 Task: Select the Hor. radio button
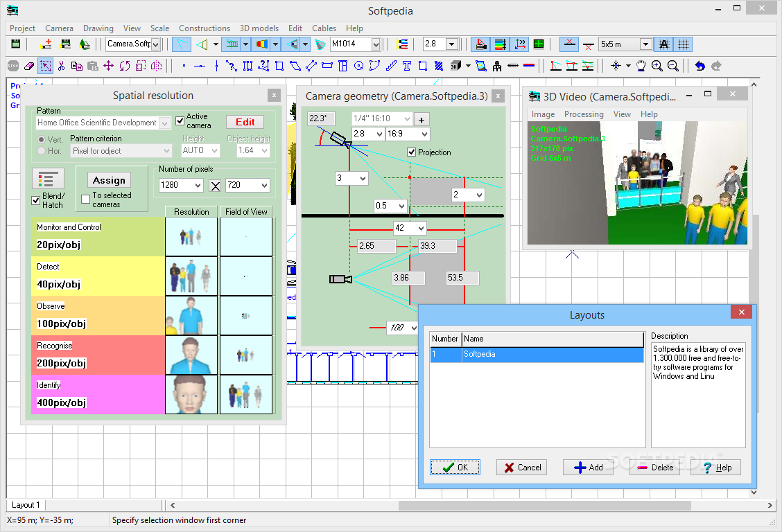coord(41,151)
